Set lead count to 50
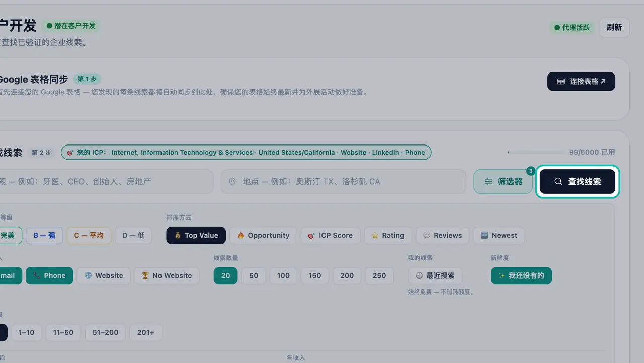The height and width of the screenshot is (363, 644). [254, 275]
